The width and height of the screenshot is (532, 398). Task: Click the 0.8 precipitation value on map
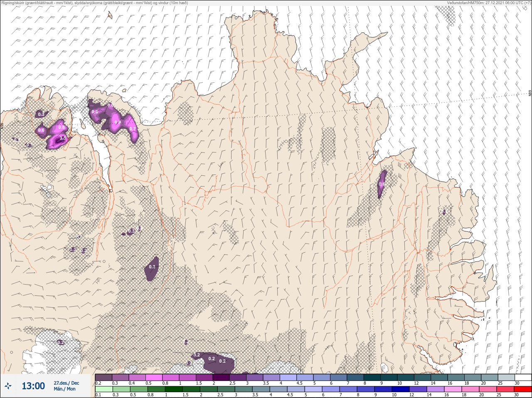click(x=62, y=127)
